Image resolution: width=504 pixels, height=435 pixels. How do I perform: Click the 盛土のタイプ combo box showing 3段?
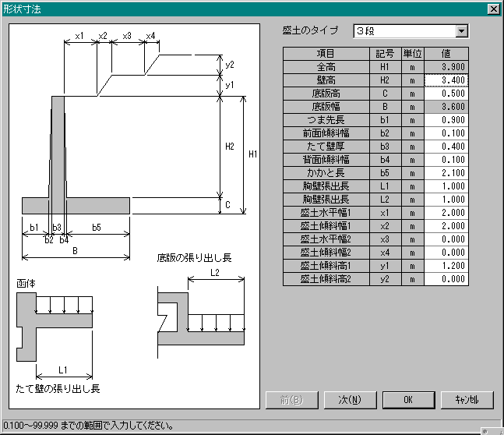[411, 31]
